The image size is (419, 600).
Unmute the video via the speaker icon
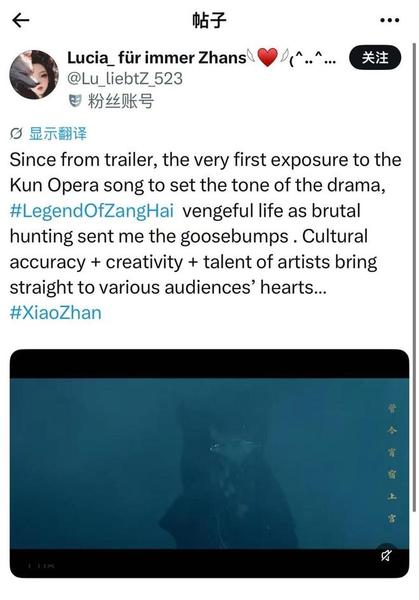point(386,555)
